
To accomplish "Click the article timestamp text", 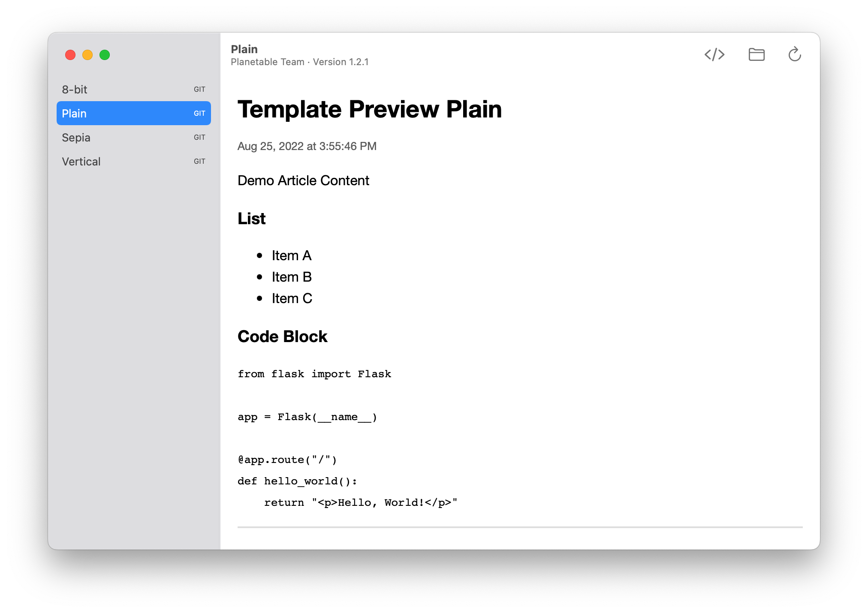I will coord(307,146).
